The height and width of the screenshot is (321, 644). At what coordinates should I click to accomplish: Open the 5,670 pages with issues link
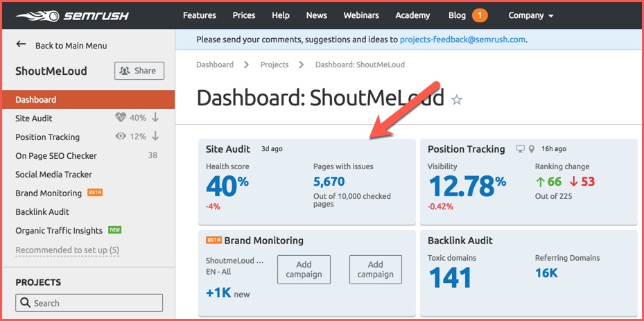329,182
